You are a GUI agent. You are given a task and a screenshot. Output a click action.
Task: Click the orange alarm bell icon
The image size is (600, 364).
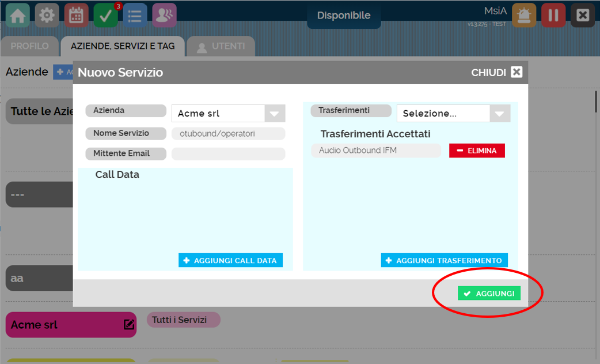coord(524,15)
